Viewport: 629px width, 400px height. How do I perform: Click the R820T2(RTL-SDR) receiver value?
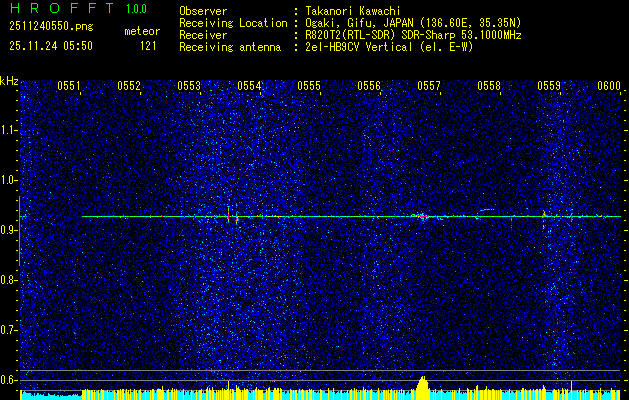351,35
